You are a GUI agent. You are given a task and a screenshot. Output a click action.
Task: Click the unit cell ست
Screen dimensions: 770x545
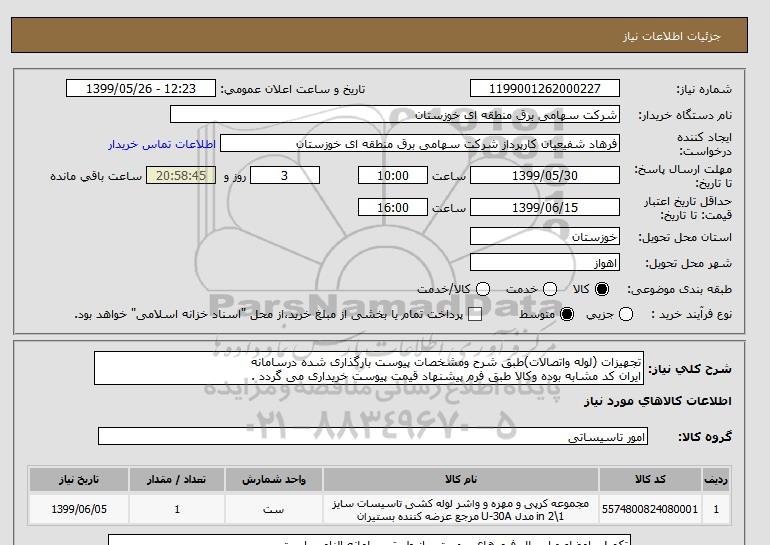(274, 510)
